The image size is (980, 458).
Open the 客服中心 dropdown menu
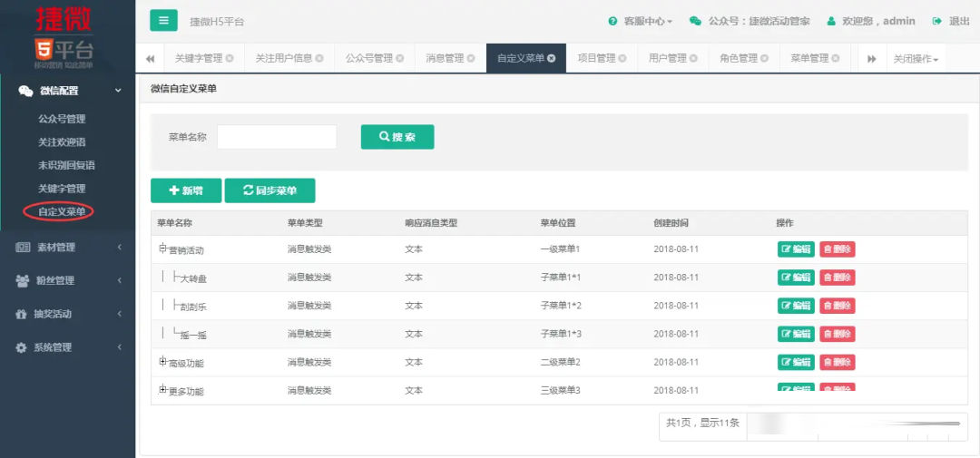[x=641, y=21]
